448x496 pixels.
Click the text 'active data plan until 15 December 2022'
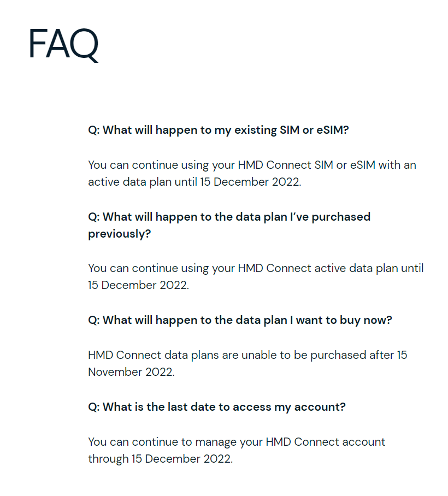point(194,182)
